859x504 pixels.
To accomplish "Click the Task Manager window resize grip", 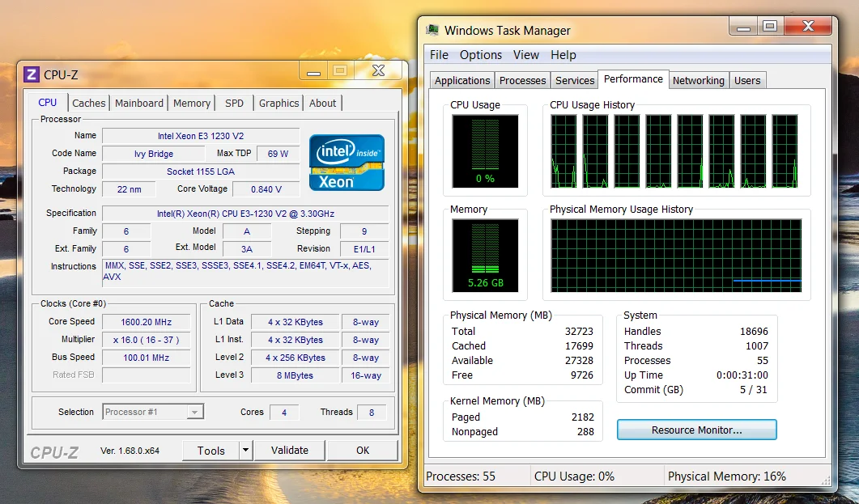I will 827,481.
